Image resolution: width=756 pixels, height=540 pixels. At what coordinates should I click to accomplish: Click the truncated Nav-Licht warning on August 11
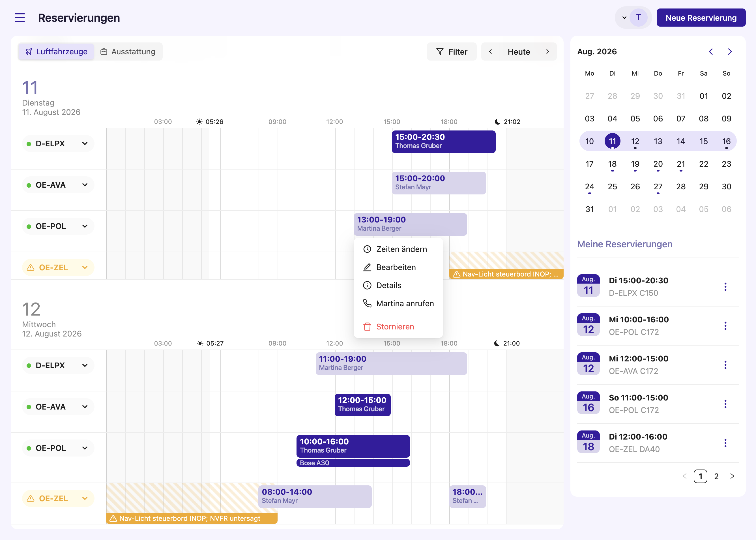506,274
